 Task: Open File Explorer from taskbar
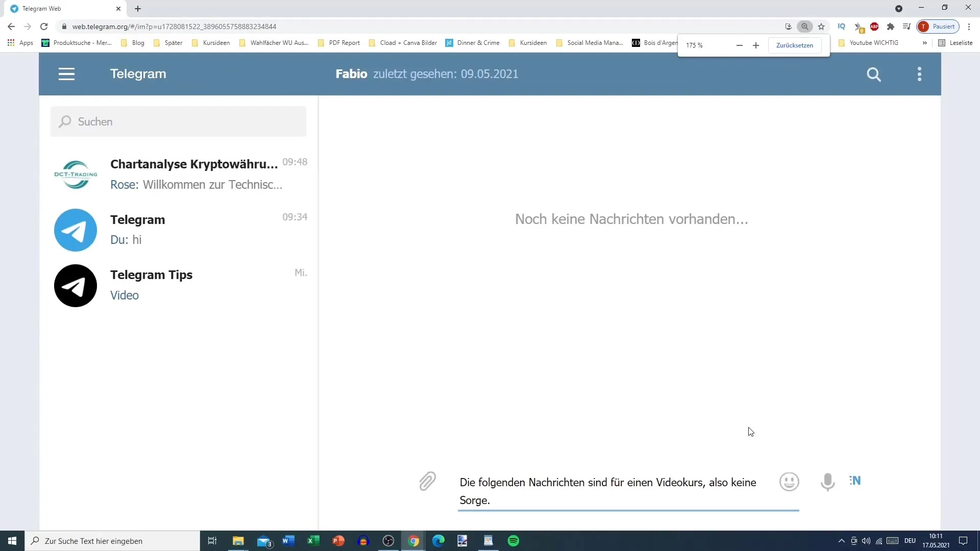(238, 541)
